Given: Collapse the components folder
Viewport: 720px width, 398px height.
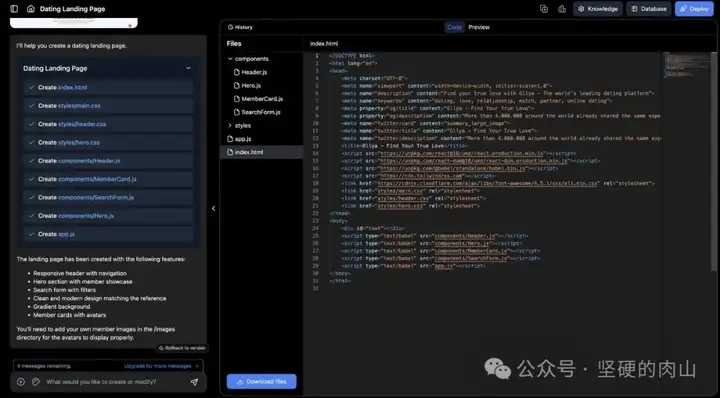Looking at the screenshot, I should coord(230,59).
